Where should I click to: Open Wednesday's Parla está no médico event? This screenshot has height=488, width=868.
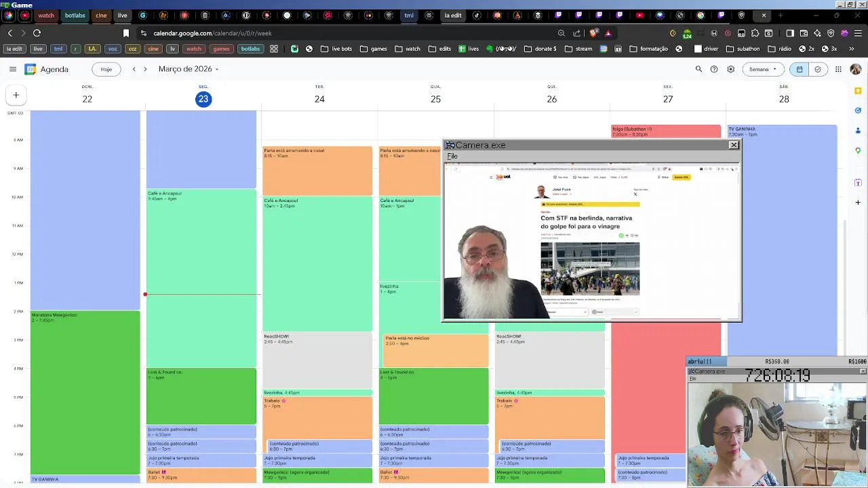[435, 350]
